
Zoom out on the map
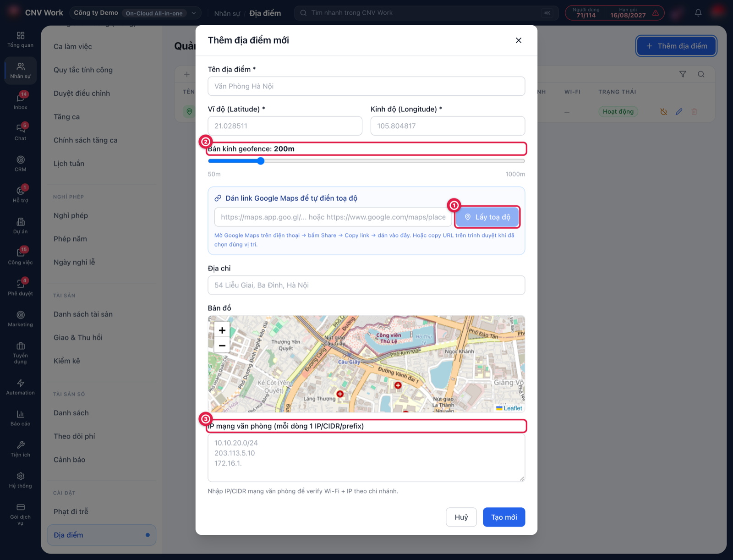(x=222, y=346)
